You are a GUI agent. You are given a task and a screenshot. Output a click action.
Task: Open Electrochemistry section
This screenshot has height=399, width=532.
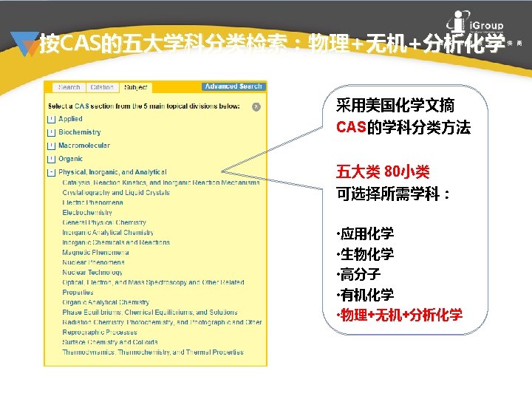(87, 213)
